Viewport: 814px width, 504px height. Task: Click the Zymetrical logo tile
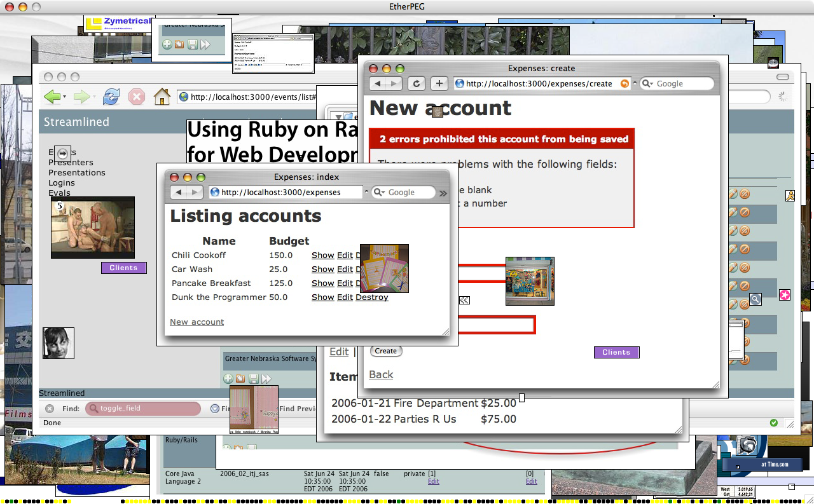click(x=118, y=24)
